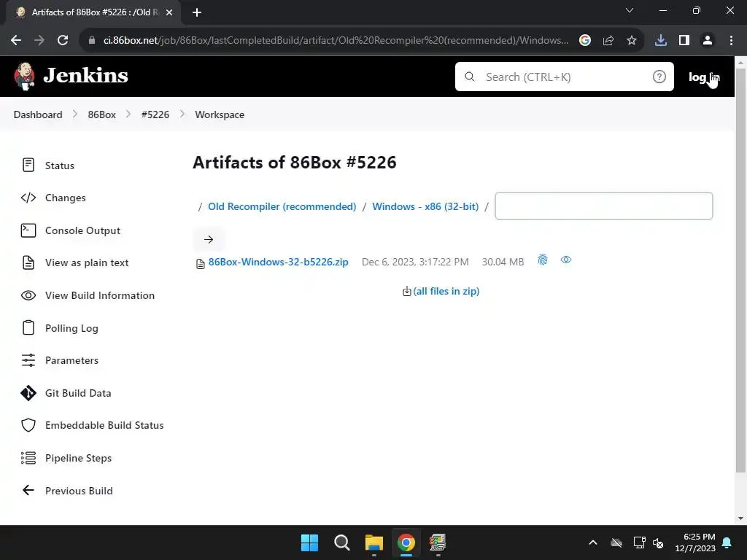Screen dimensions: 747x560
Task: Reload the page with the refresh button
Action: (x=63, y=41)
